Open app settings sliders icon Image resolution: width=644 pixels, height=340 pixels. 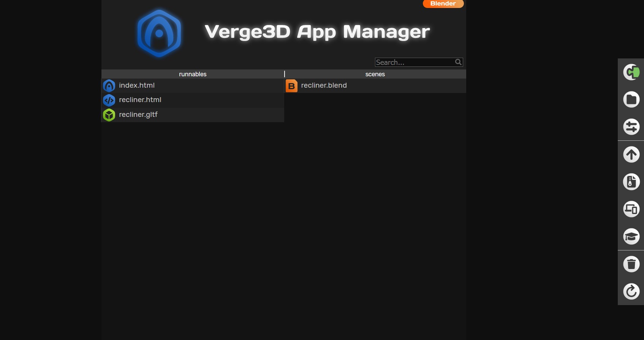631,127
